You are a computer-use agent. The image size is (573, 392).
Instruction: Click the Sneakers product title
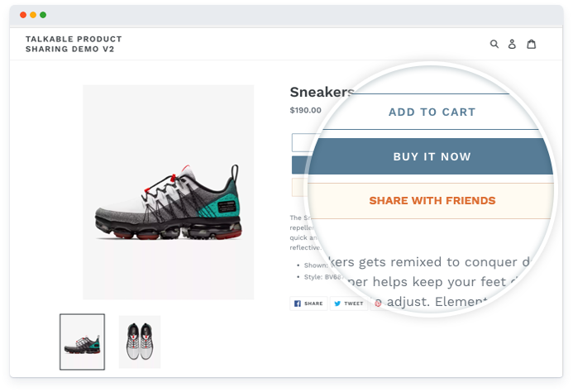click(x=322, y=92)
